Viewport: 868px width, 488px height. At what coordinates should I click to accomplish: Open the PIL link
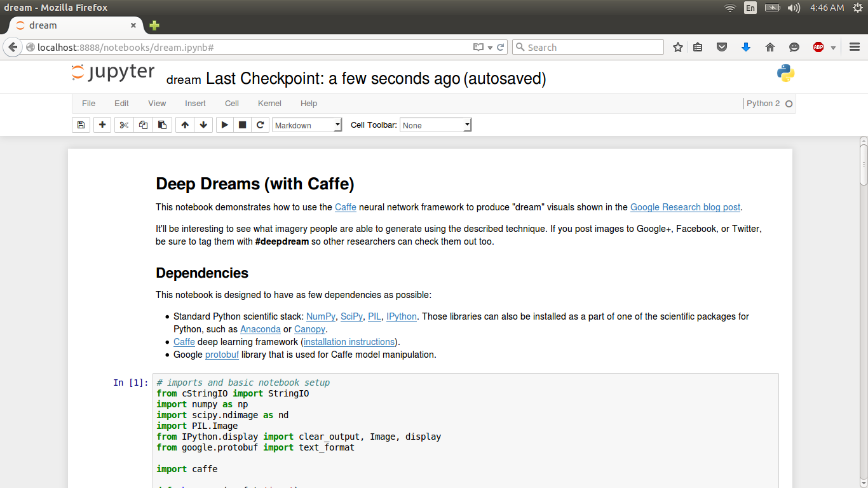click(x=374, y=316)
